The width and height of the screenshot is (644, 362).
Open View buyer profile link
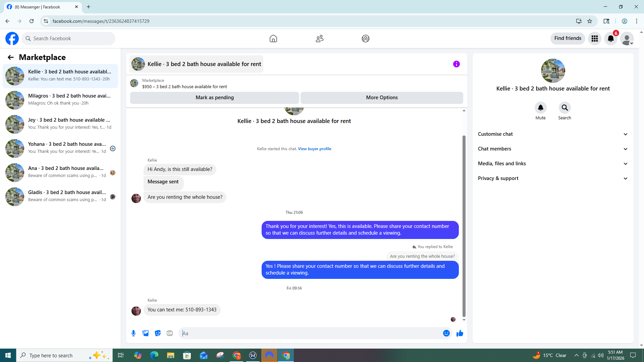click(314, 149)
